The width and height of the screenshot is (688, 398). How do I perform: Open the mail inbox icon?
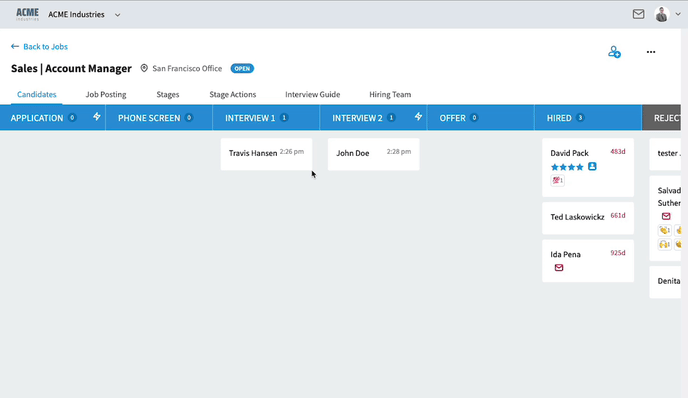click(638, 14)
